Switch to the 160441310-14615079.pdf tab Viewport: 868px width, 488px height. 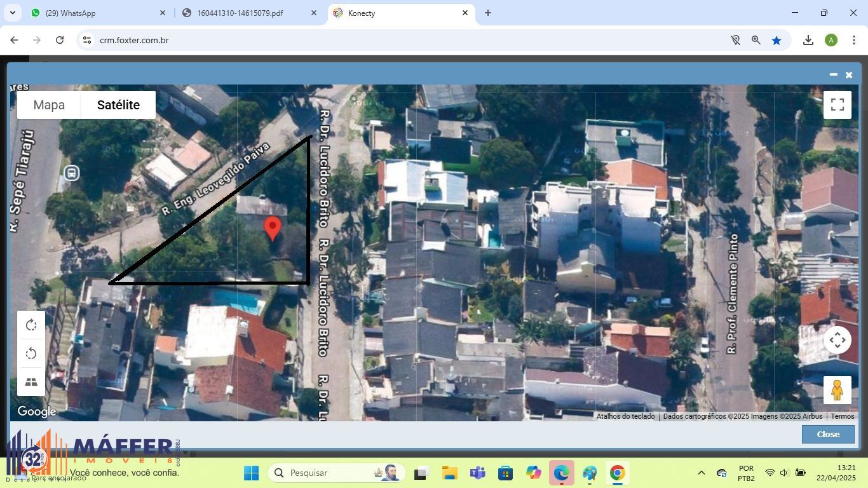click(x=249, y=13)
